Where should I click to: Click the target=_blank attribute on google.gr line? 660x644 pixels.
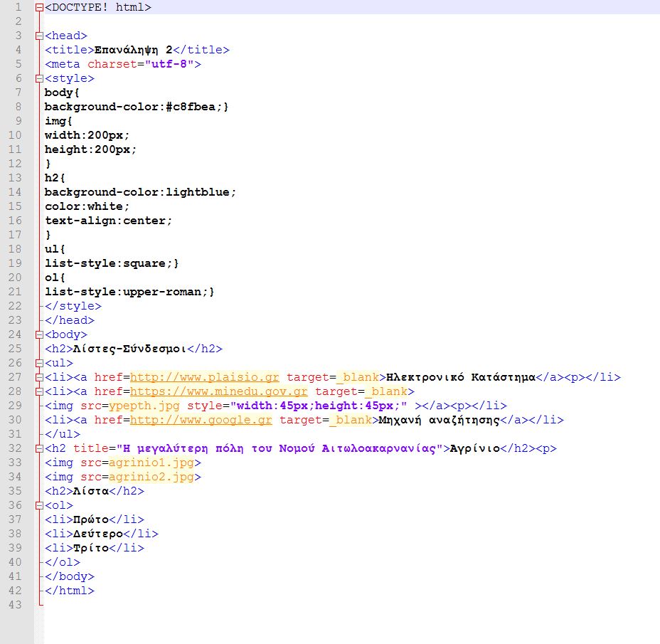[x=325, y=420]
